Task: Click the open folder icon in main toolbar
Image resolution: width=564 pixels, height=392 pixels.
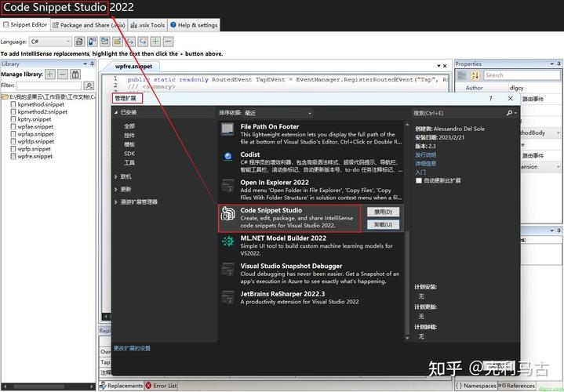Action: click(118, 42)
